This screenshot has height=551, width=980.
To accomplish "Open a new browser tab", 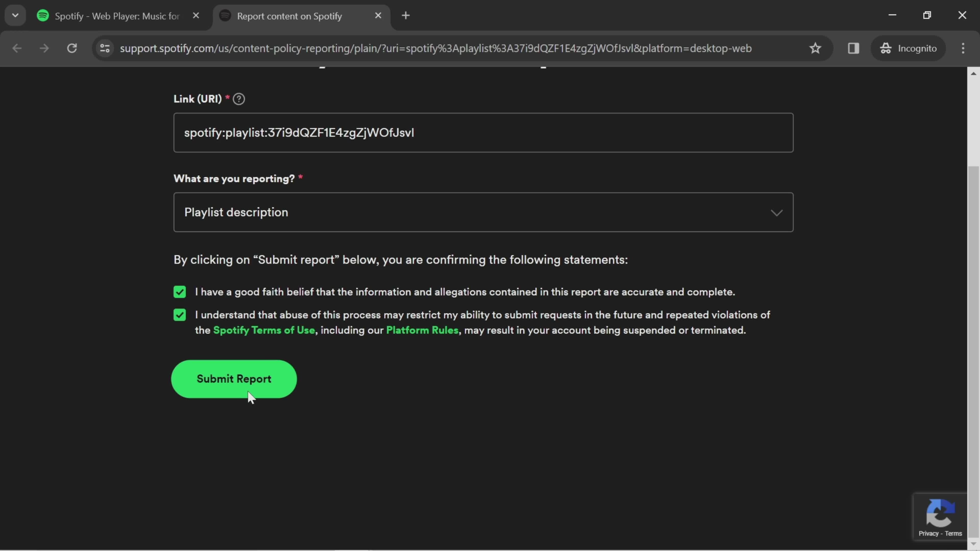I will coord(406,16).
